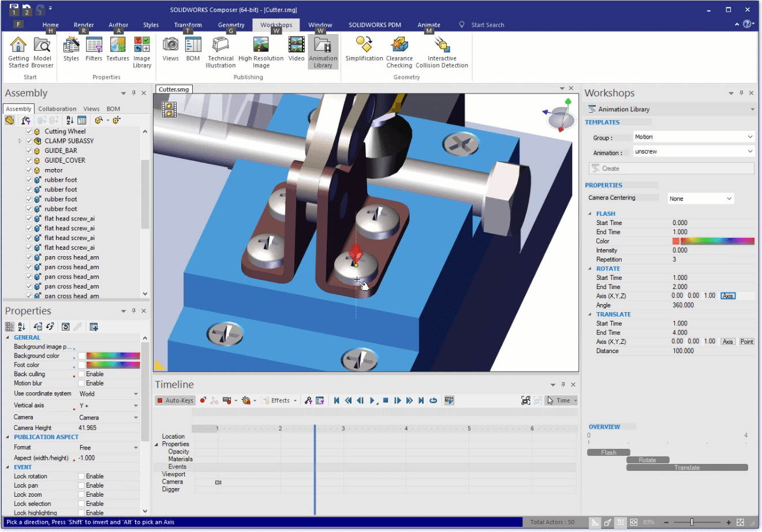Image resolution: width=762 pixels, height=532 pixels.
Task: Stop the timeline playback
Action: 386,400
